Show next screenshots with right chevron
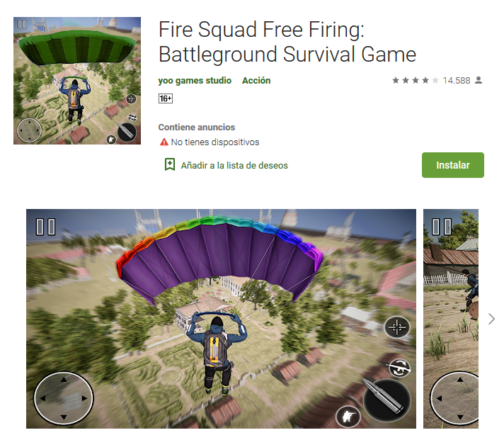 491,319
